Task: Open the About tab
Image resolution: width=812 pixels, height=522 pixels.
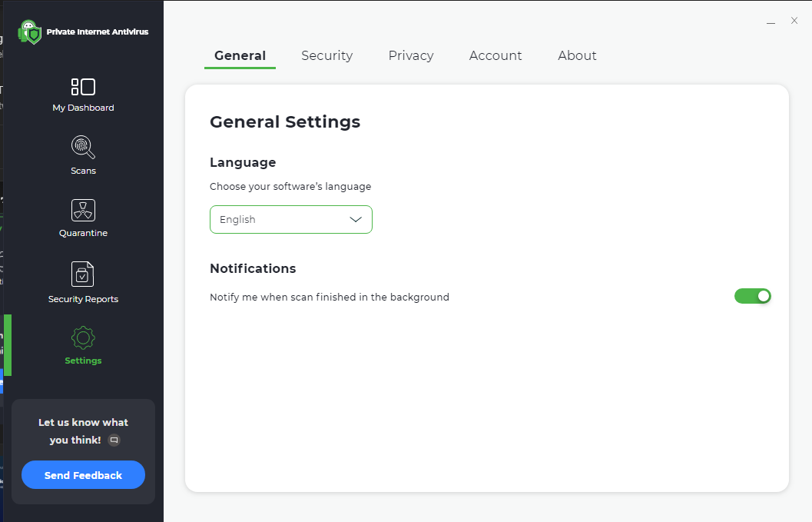Action: pos(577,55)
